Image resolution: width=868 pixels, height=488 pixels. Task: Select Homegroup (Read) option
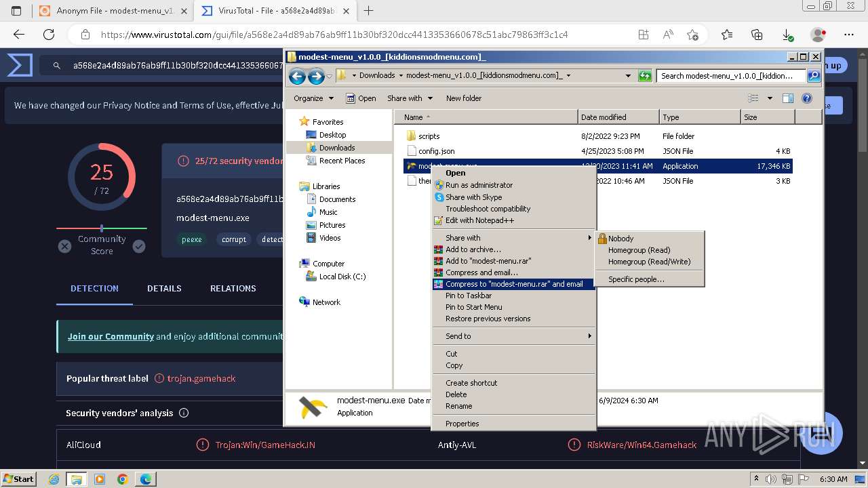click(x=650, y=250)
